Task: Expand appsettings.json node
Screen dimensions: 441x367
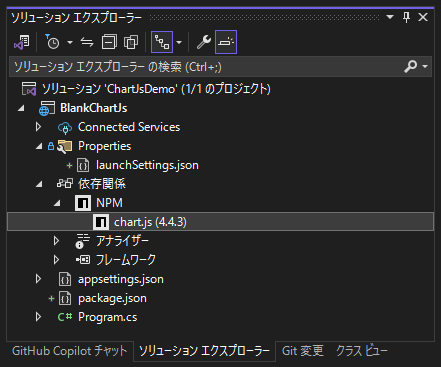Action: (x=38, y=279)
